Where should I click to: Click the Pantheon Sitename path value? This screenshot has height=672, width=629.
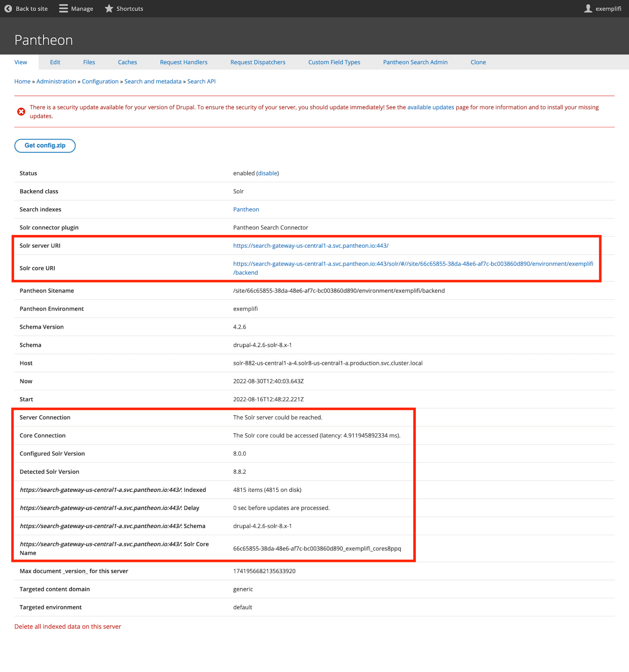(x=339, y=291)
